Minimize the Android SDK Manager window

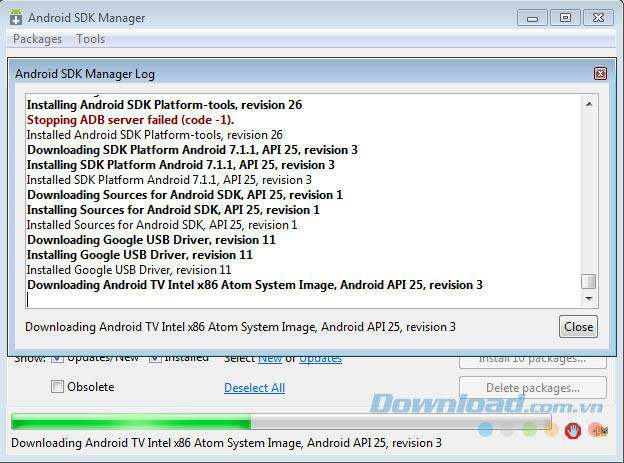[532, 18]
